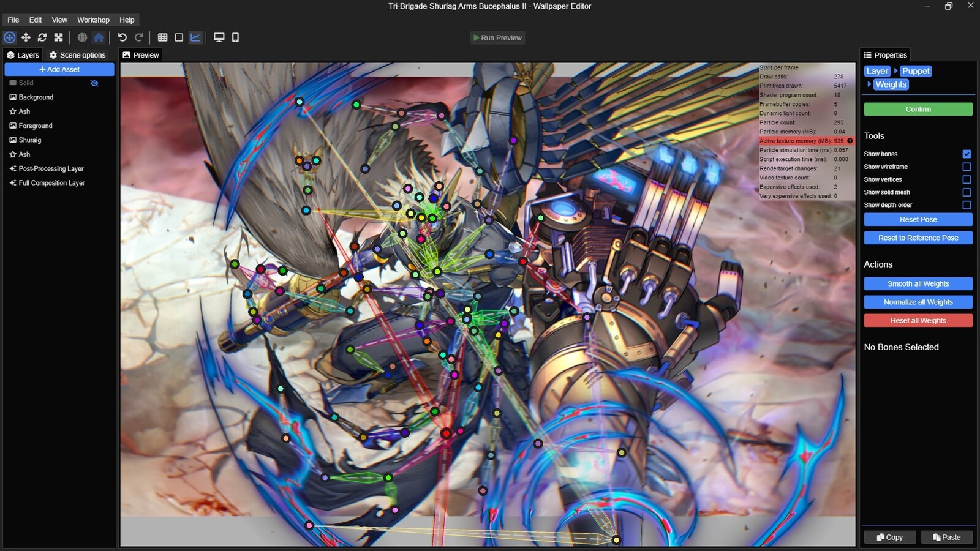Click "No Bones Selected" text
This screenshot has height=551, width=980.
pyautogui.click(x=901, y=347)
